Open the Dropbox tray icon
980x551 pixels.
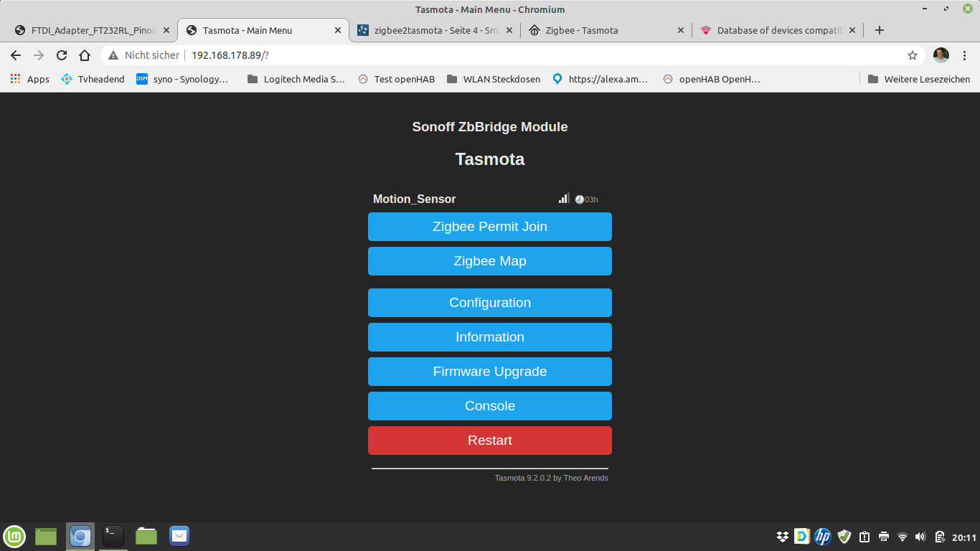click(x=783, y=537)
